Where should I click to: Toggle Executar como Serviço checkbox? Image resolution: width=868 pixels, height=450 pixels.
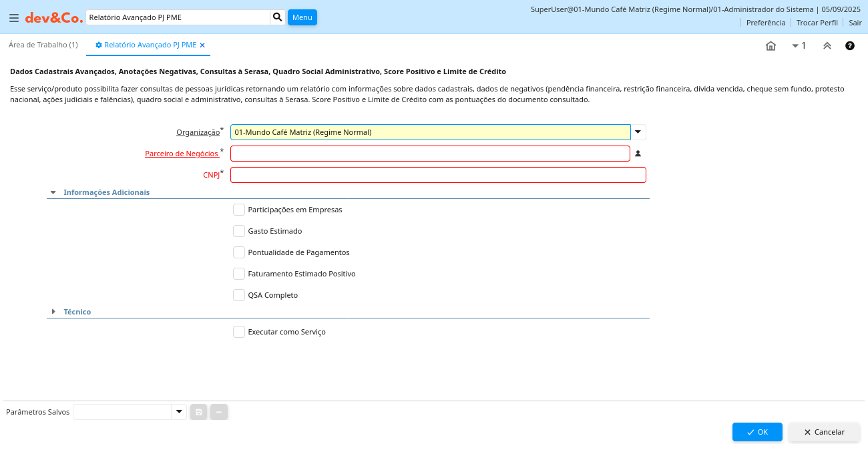pos(239,332)
